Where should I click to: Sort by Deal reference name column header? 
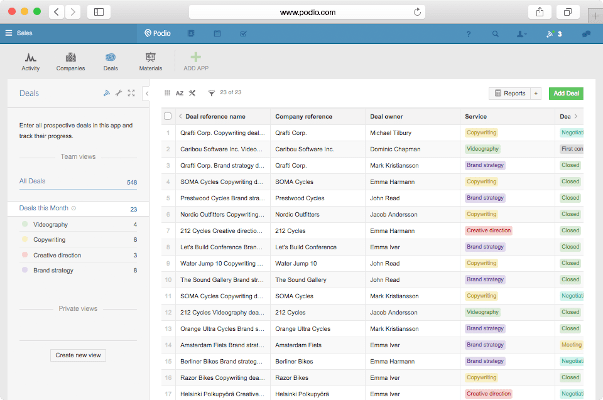click(215, 117)
